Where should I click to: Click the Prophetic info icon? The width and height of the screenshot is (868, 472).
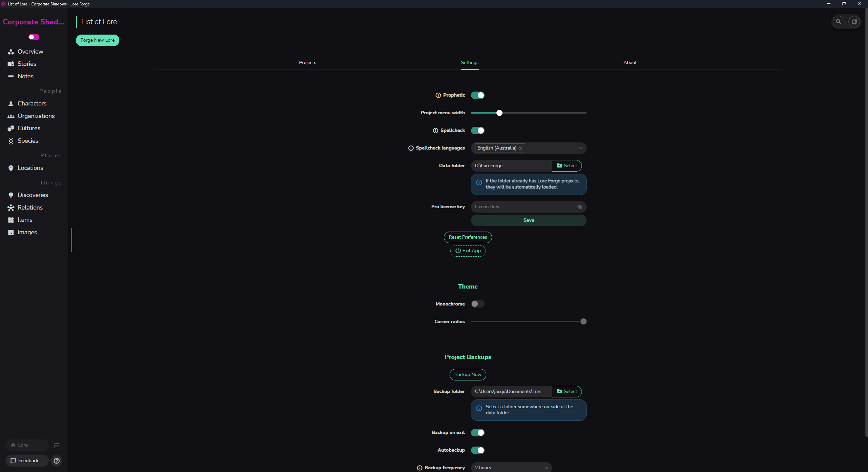pyautogui.click(x=438, y=95)
